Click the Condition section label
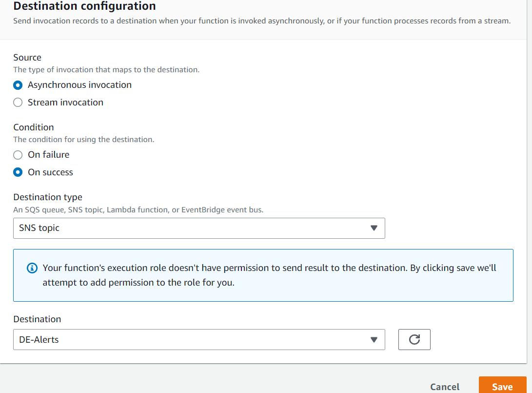Viewport: 532px width, 393px height. point(34,127)
